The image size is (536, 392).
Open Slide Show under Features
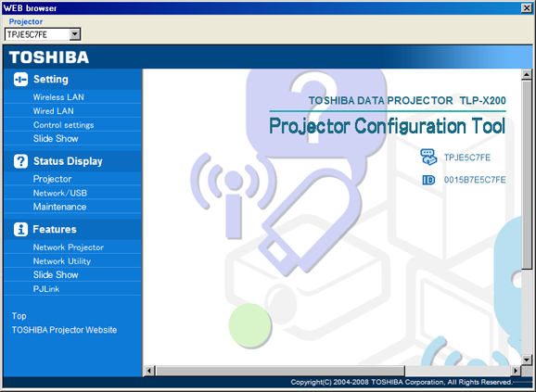coord(56,275)
